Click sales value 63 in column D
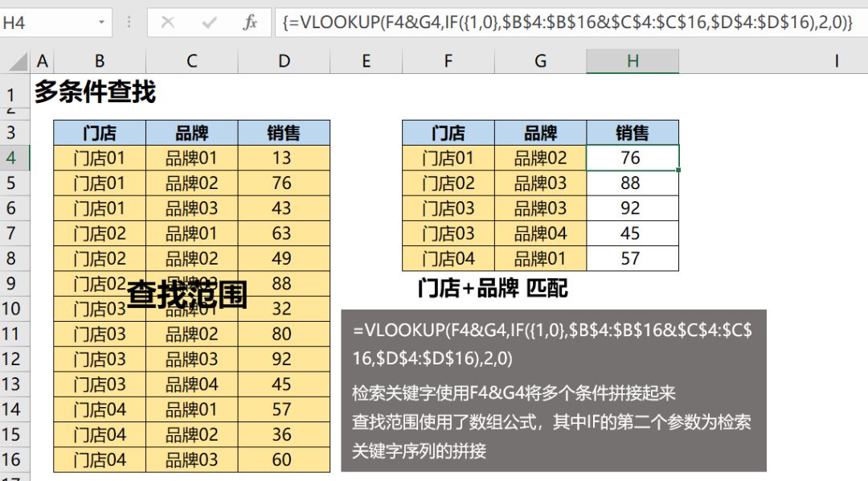Viewport: 868px width, 481px height. [x=284, y=233]
